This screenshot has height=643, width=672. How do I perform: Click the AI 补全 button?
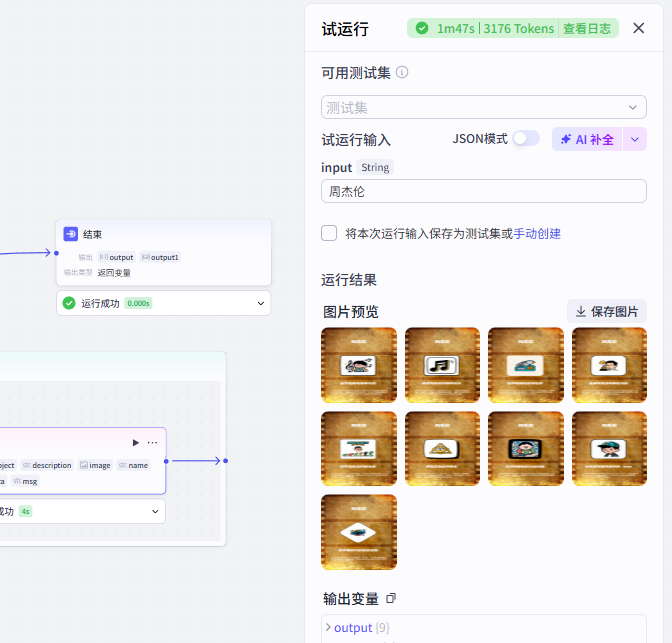587,139
